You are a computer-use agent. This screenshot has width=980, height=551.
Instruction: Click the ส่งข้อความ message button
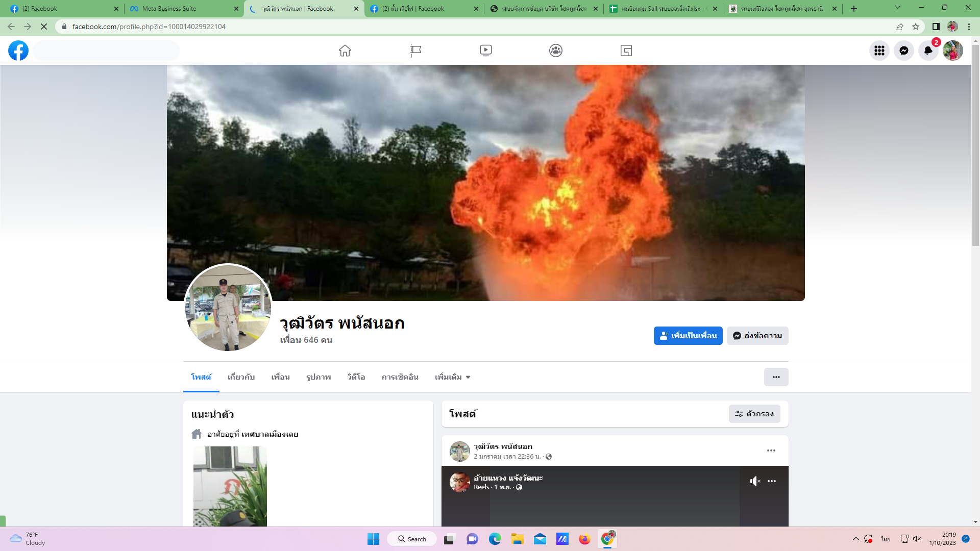pyautogui.click(x=757, y=336)
